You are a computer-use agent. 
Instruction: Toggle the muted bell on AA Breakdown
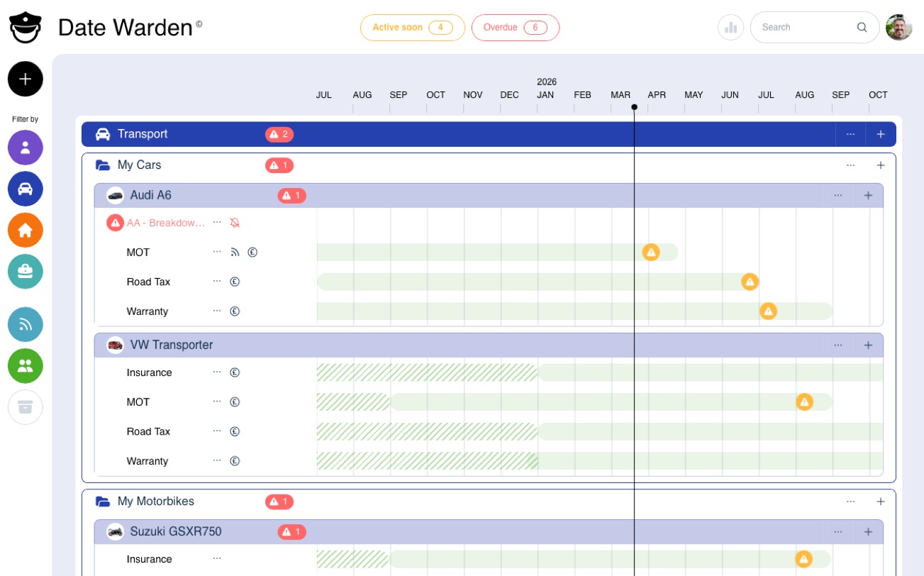235,223
